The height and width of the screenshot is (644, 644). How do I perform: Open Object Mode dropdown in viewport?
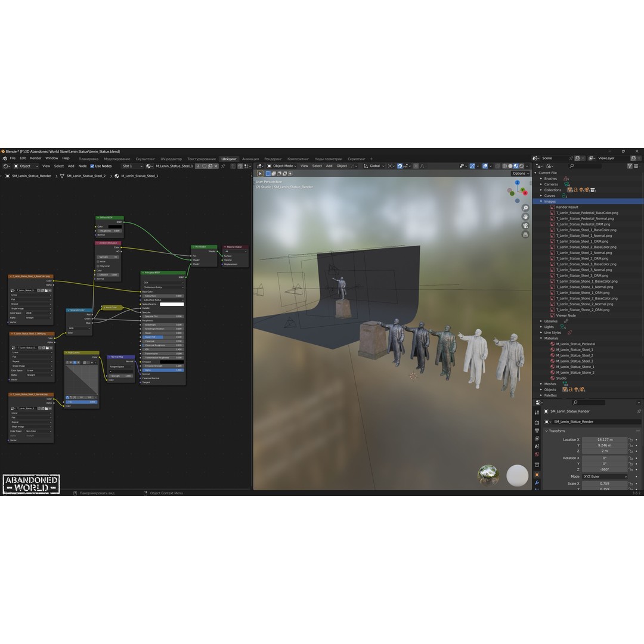click(x=282, y=166)
